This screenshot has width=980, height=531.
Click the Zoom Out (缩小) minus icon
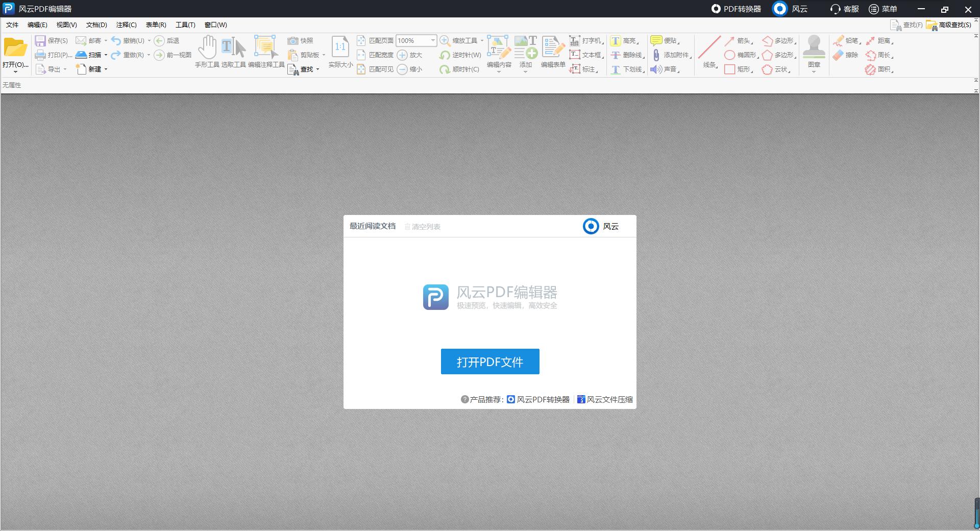(402, 69)
